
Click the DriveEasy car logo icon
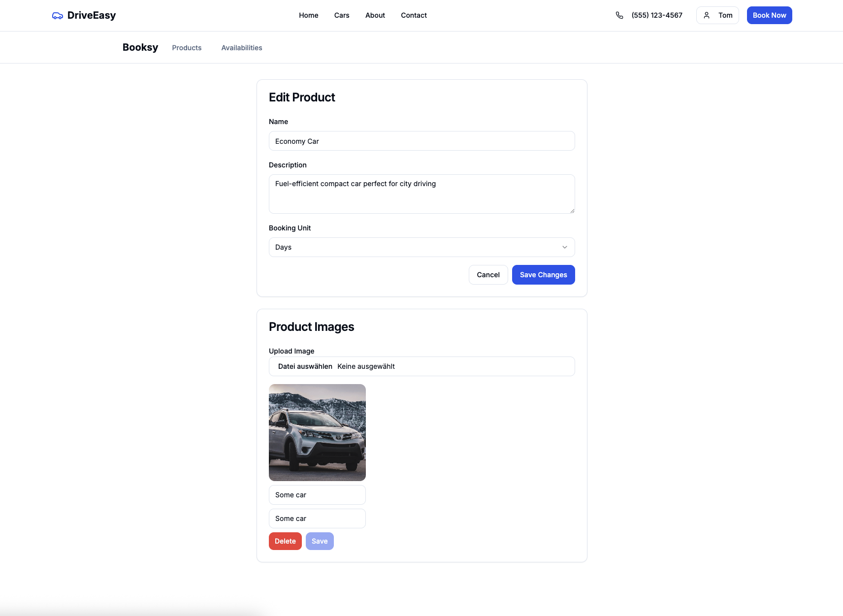coord(57,15)
